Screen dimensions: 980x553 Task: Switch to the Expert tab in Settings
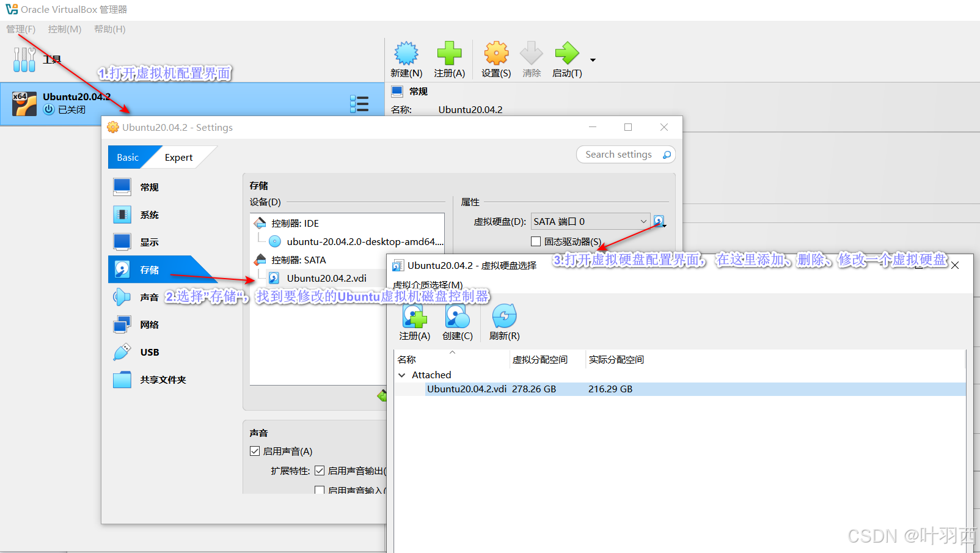pyautogui.click(x=179, y=157)
